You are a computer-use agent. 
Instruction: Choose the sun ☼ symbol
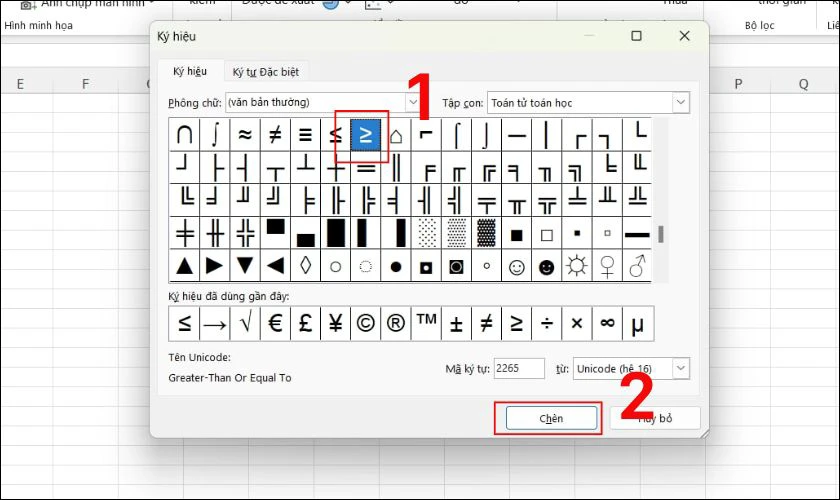tap(576, 265)
